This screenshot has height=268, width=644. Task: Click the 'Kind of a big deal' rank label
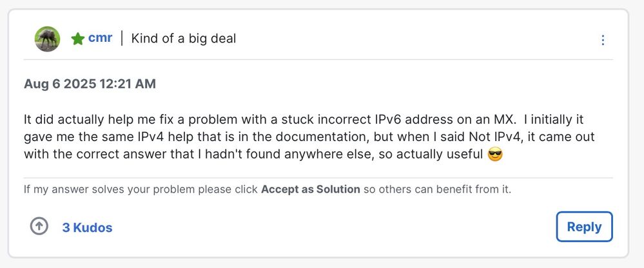pos(184,39)
